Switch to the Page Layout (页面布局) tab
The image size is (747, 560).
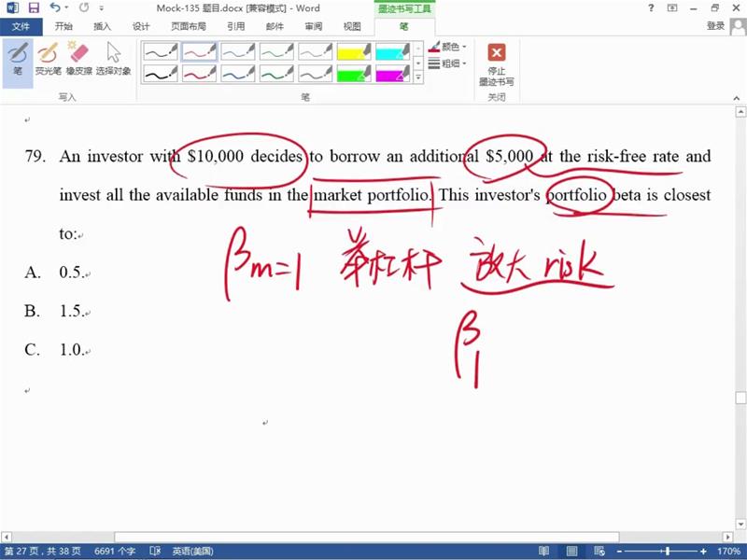[189, 27]
